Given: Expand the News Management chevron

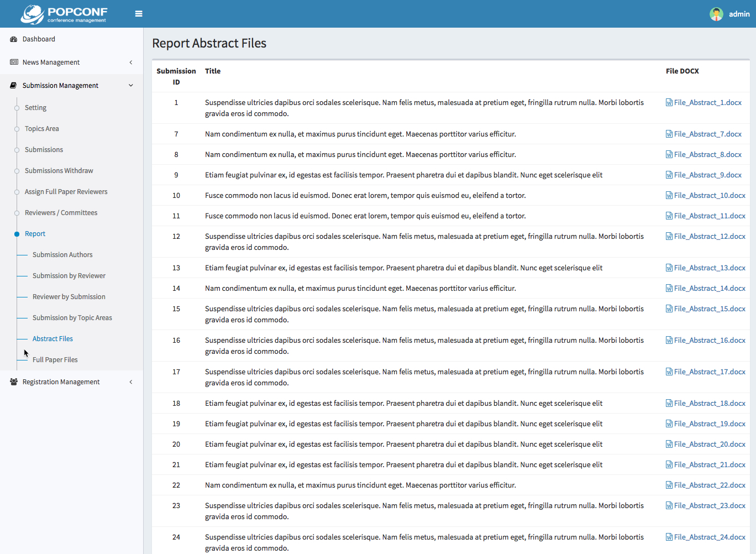Looking at the screenshot, I should [x=131, y=62].
